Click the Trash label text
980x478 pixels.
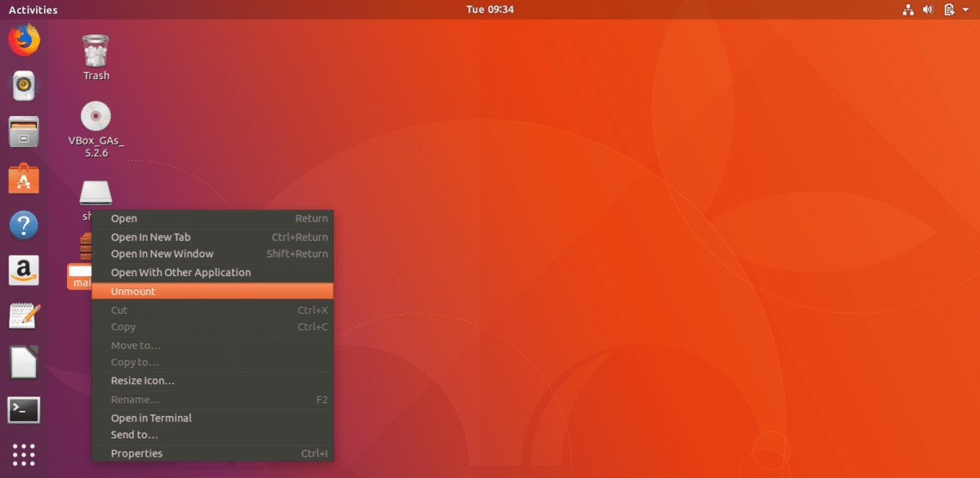click(96, 76)
